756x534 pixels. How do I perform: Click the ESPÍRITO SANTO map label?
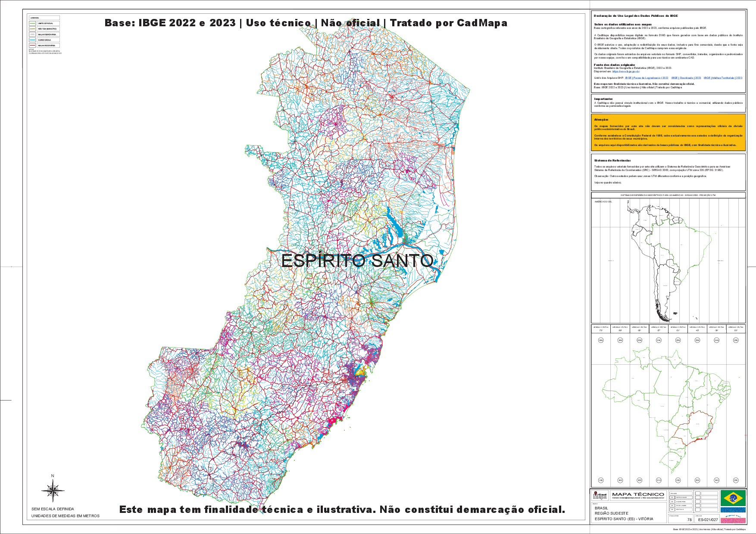357,261
